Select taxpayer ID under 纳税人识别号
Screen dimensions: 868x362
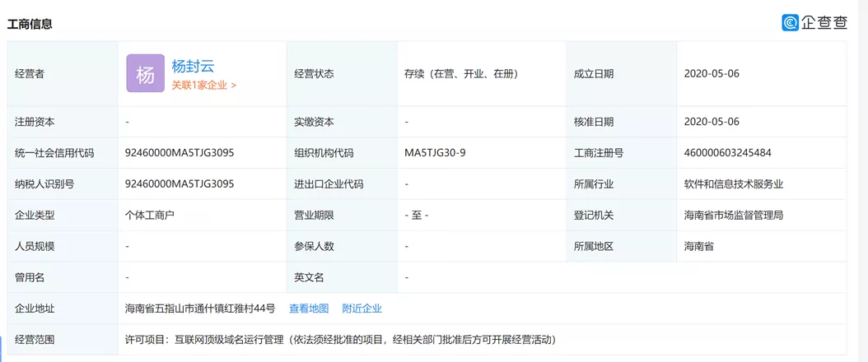180,184
